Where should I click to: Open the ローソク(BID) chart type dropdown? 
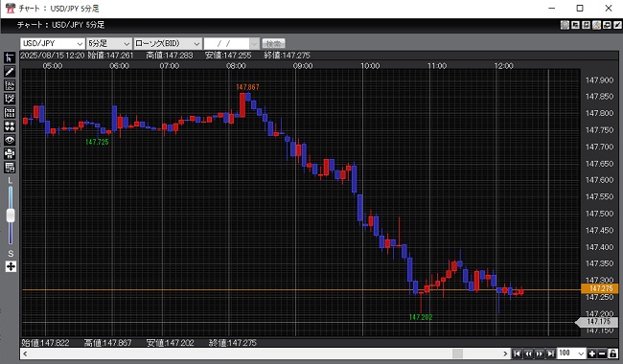168,43
